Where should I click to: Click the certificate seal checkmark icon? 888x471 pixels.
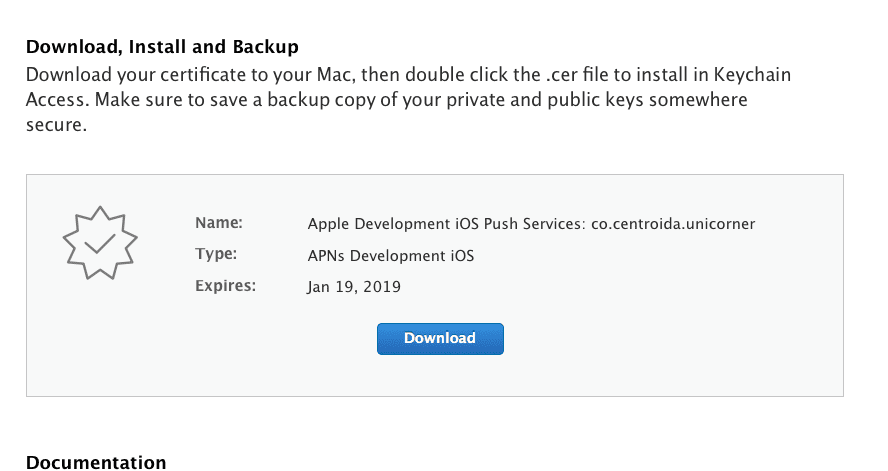[x=99, y=243]
